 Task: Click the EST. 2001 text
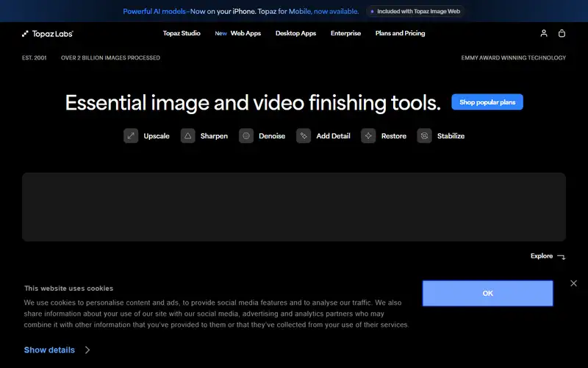pos(34,58)
